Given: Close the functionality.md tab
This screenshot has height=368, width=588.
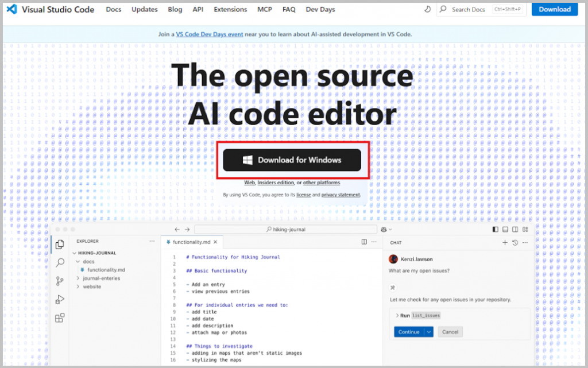Looking at the screenshot, I should pos(215,242).
